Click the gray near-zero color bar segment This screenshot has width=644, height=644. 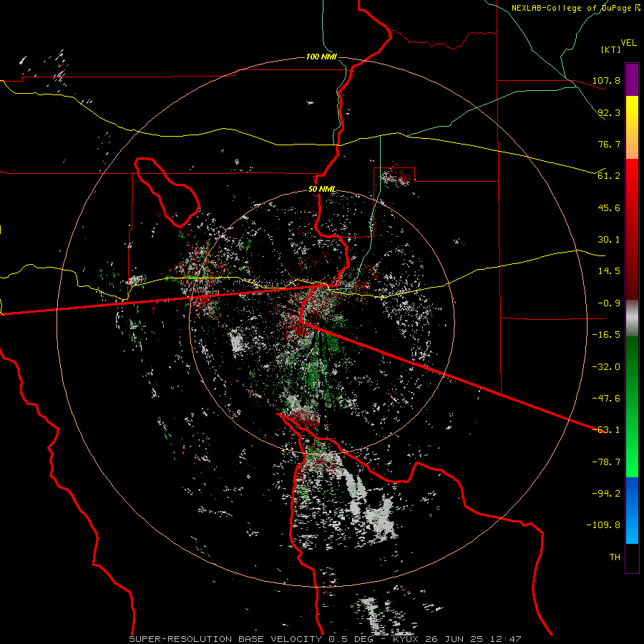[x=632, y=318]
